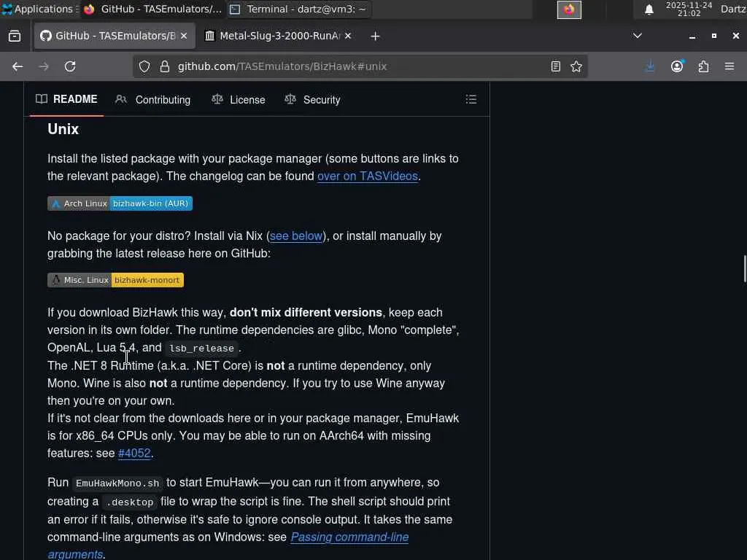Click the clock showing 2025-11-24 21:02
Image resolution: width=747 pixels, height=560 pixels.
pos(689,9)
